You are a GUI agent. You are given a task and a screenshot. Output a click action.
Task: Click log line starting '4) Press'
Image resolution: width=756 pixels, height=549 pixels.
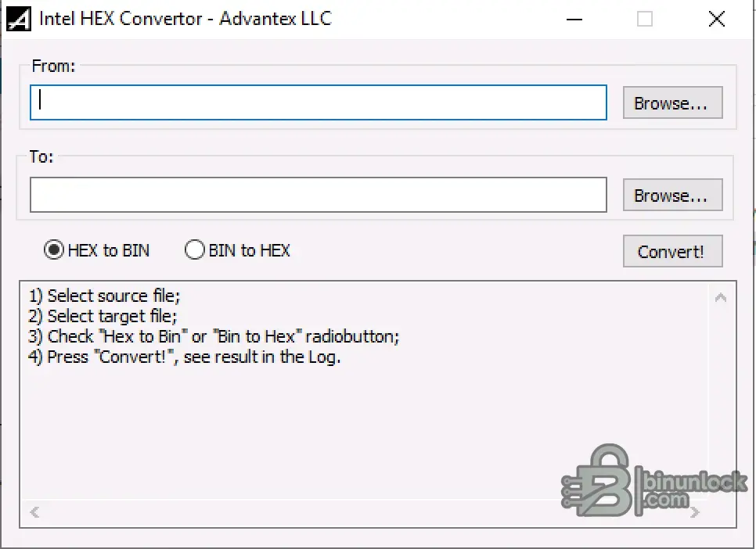(x=184, y=357)
